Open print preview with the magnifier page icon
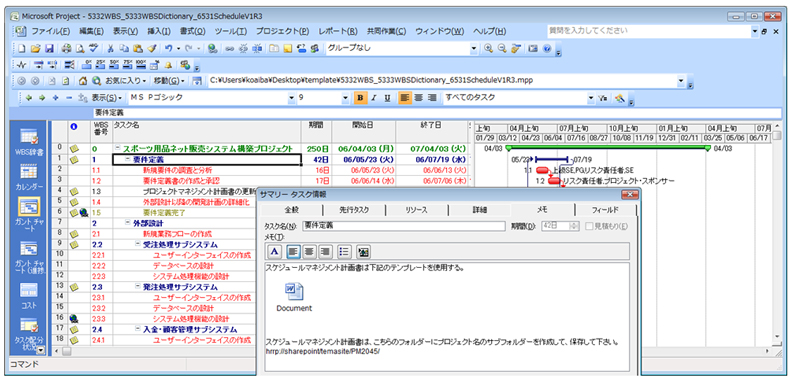This screenshot has width=790, height=380. click(x=80, y=48)
